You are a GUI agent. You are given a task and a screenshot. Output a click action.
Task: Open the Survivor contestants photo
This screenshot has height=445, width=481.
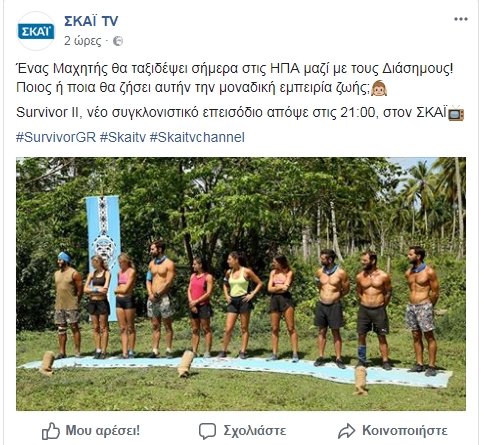241,284
